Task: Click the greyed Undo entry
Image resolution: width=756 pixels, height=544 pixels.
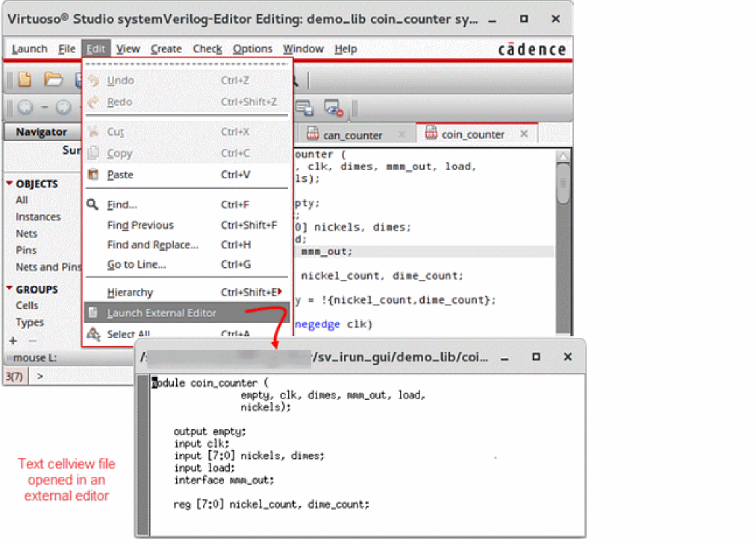Action: 187,81
